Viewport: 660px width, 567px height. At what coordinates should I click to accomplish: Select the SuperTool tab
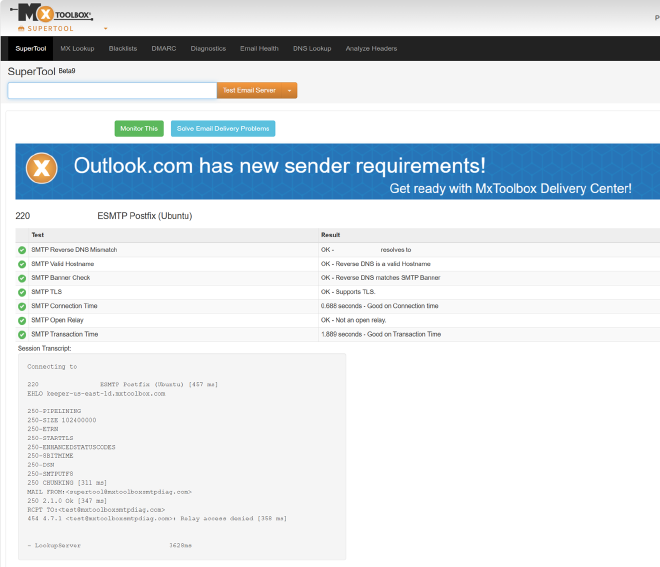(31, 48)
